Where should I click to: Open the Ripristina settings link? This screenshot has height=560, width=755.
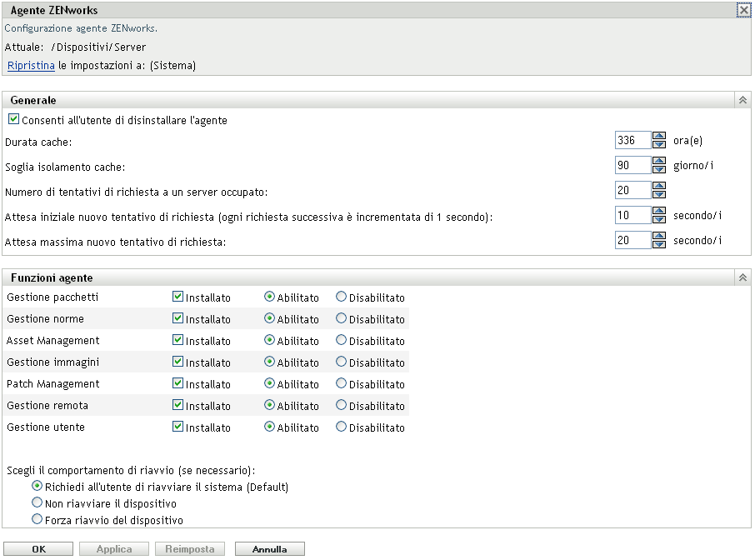[x=31, y=65]
